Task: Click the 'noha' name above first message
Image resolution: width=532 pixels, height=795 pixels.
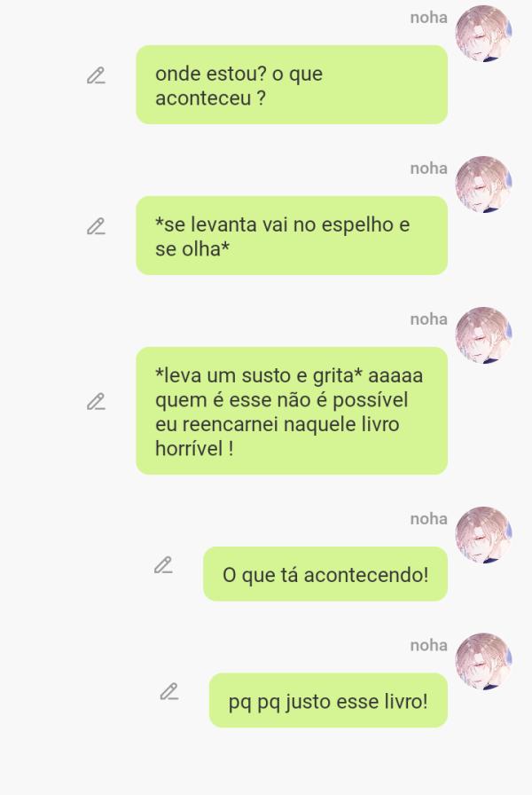Action: coord(428,18)
